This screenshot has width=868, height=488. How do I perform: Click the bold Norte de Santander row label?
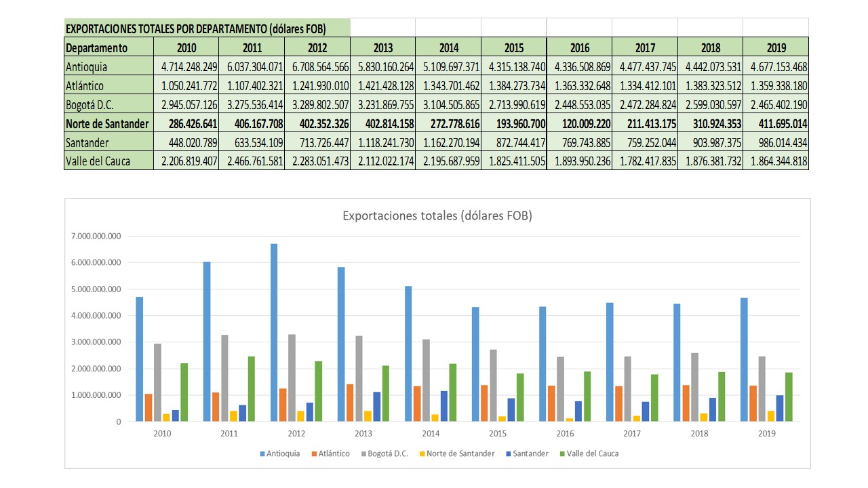[108, 124]
